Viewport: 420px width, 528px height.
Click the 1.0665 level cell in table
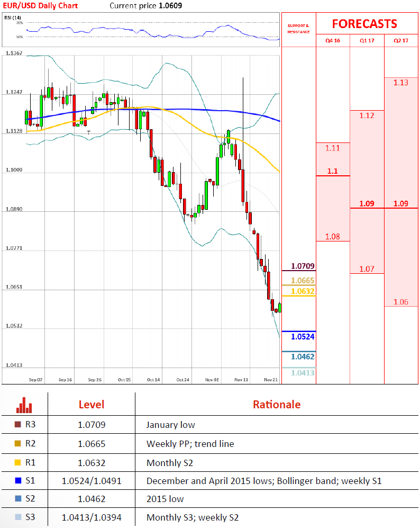pos(92,444)
